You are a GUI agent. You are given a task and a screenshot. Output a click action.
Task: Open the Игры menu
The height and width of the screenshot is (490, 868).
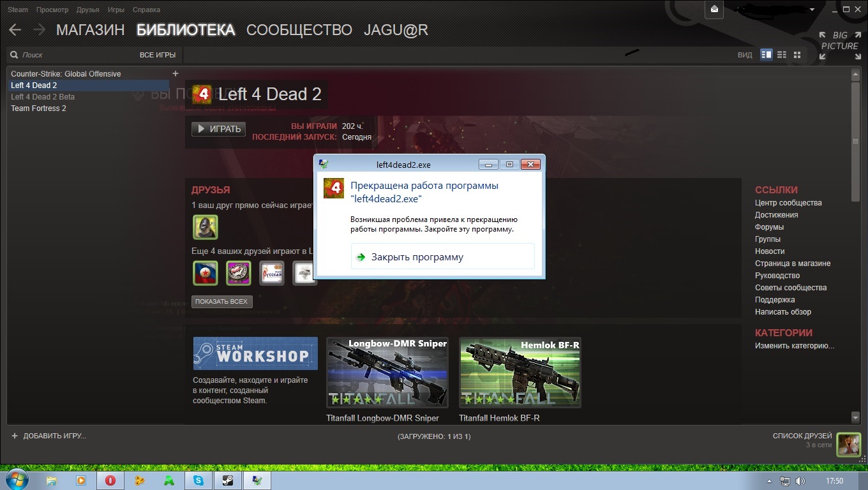[x=116, y=10]
